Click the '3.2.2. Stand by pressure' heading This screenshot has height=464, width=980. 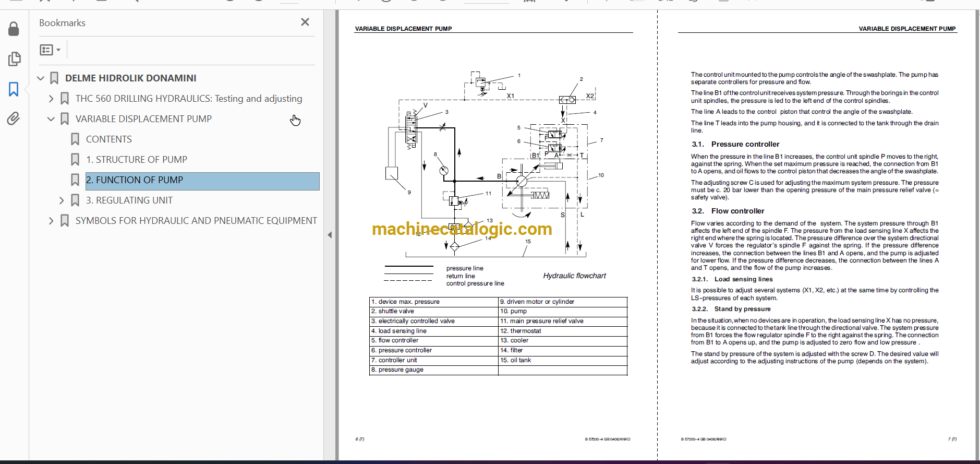(x=731, y=309)
